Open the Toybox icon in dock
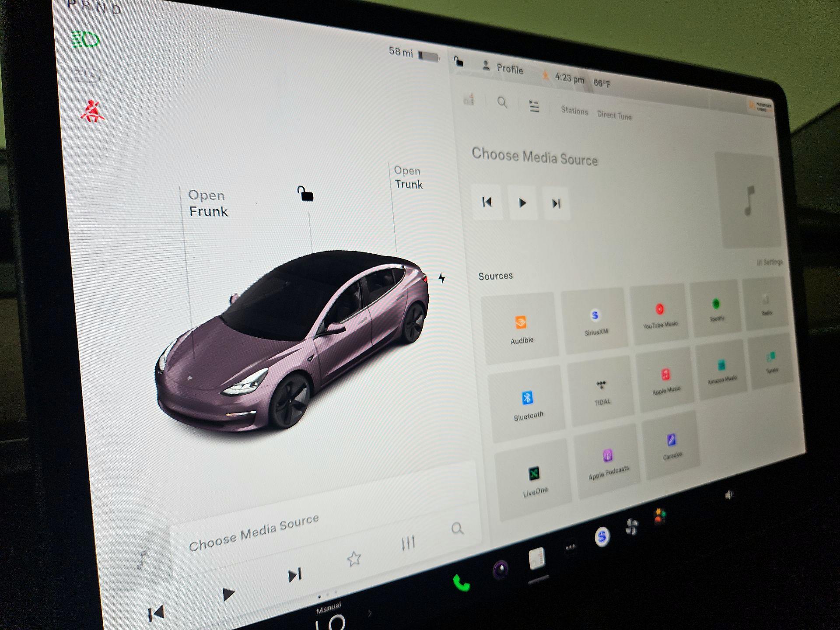 tap(659, 517)
